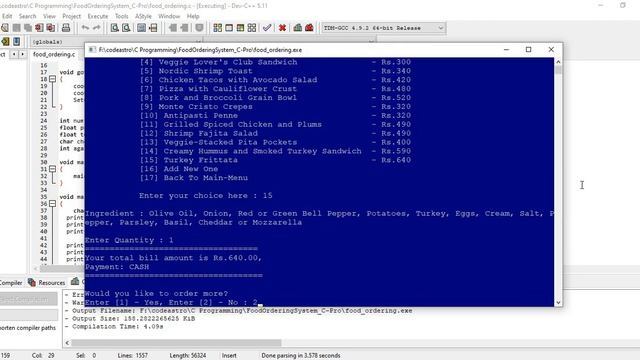
Task: Close the food_ordering.exe console window
Action: (x=551, y=49)
